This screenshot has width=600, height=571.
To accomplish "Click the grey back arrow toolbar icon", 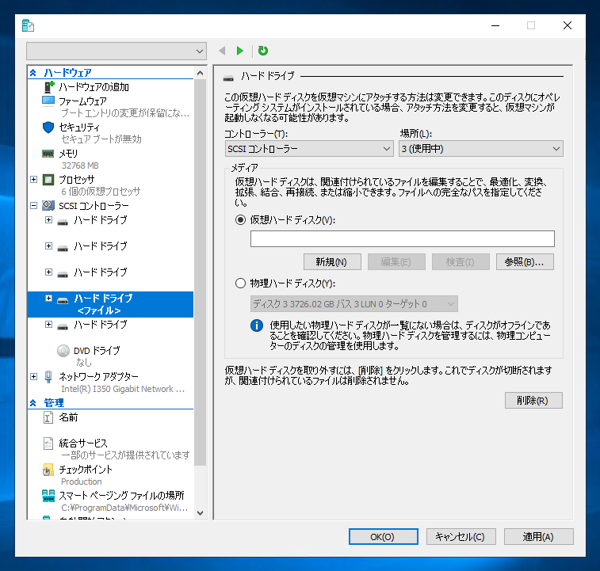I will pyautogui.click(x=222, y=51).
